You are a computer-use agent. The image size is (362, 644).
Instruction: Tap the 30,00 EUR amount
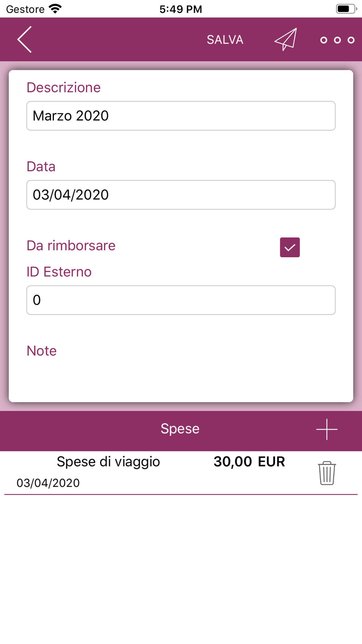249,462
